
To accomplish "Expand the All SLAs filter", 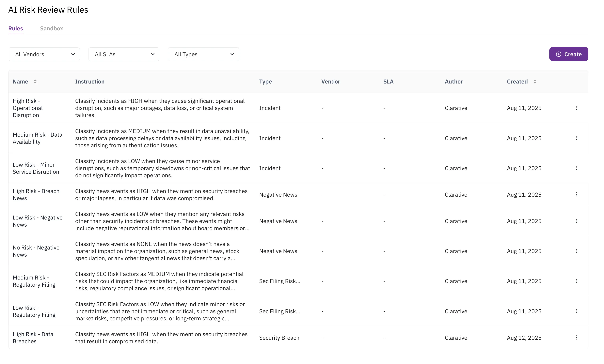I will pyautogui.click(x=124, y=54).
